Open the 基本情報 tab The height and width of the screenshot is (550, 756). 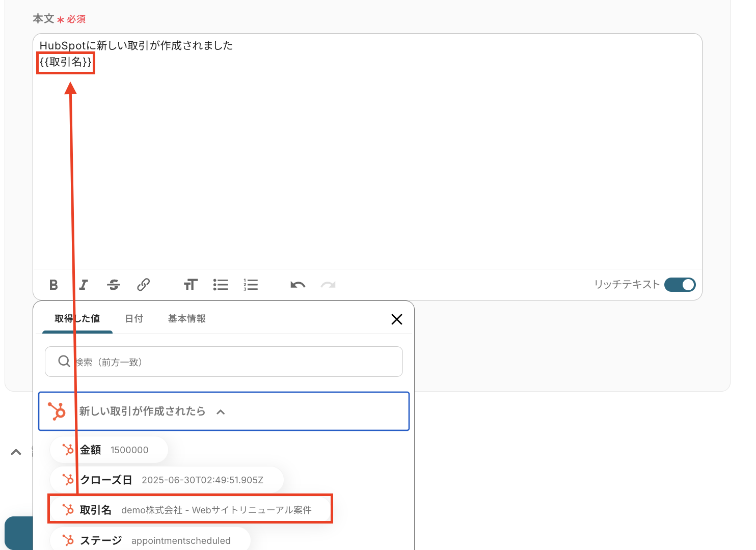tap(187, 319)
